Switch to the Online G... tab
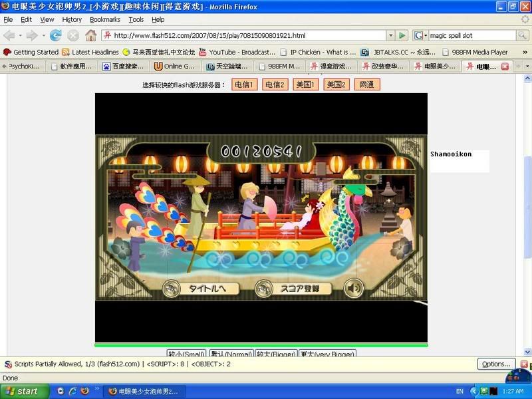The image size is (532, 399). click(174, 66)
